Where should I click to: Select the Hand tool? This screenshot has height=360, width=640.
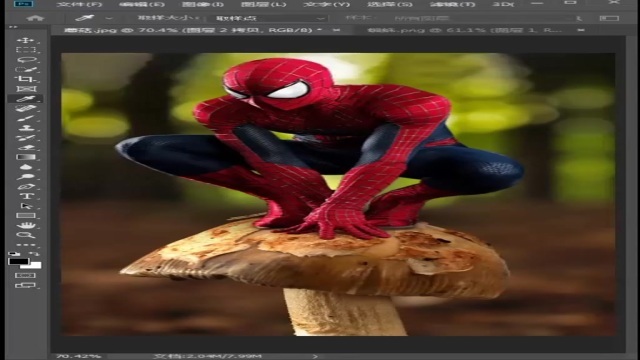click(26, 225)
